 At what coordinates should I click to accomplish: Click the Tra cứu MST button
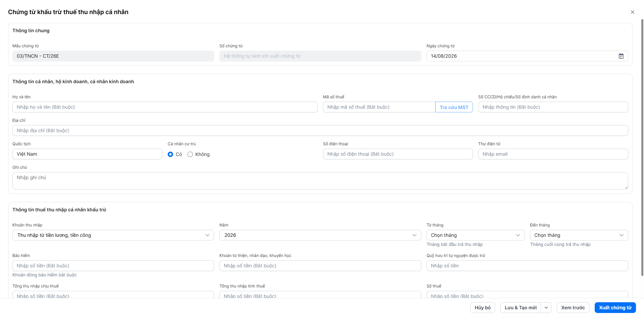tap(454, 107)
